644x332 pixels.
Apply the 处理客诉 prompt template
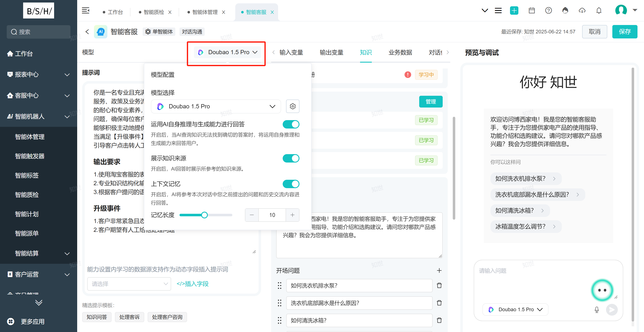pyautogui.click(x=129, y=317)
